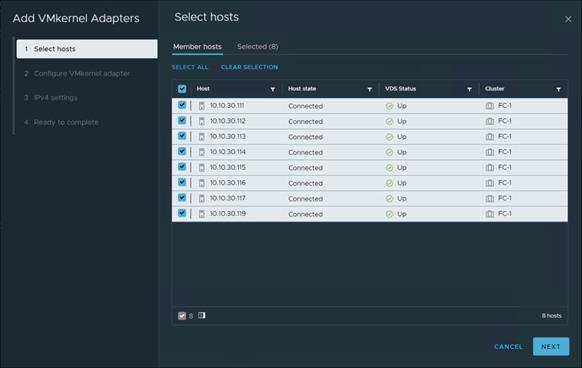The height and width of the screenshot is (368, 582).
Task: Open the Host state column filter
Action: click(370, 89)
